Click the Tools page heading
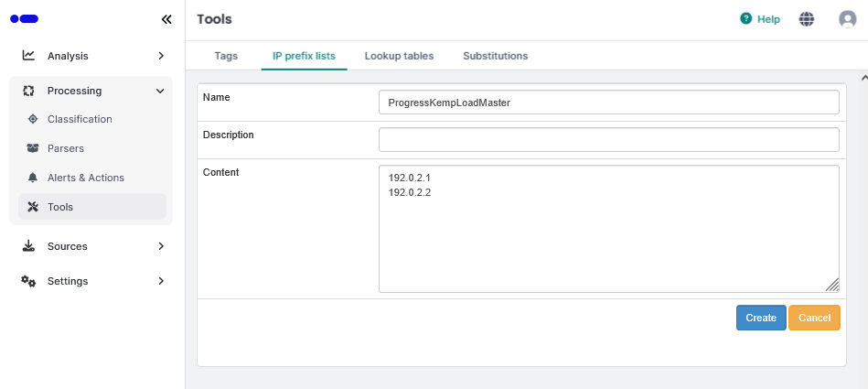 pyautogui.click(x=214, y=19)
